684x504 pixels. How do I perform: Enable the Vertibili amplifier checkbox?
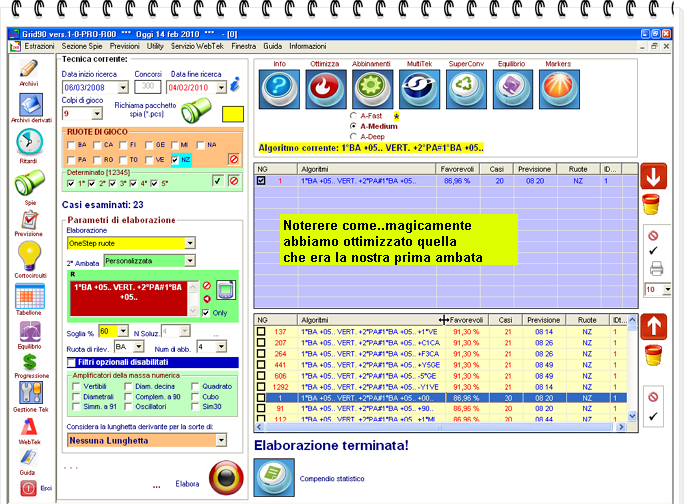click(76, 386)
